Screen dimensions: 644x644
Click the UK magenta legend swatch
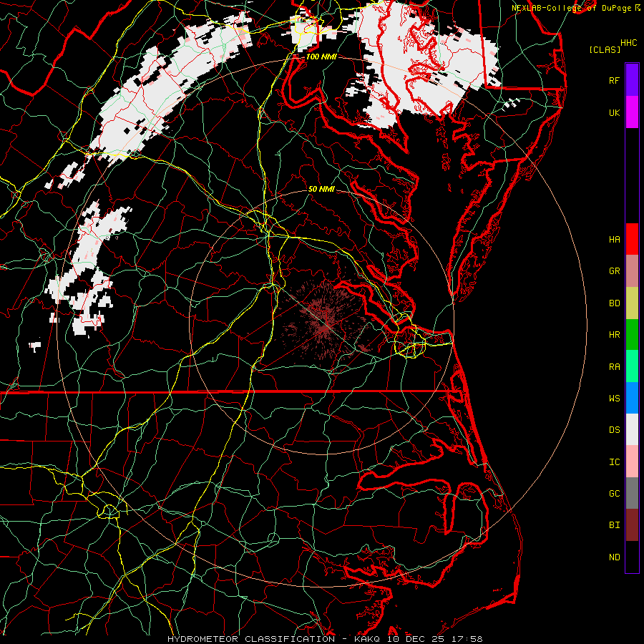pos(632,112)
